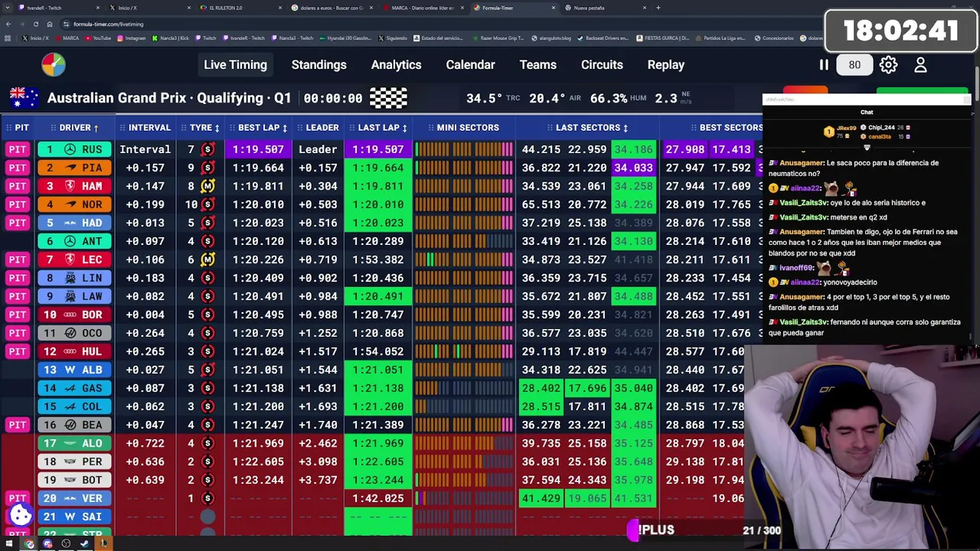Click Leclerc's medium tyre icon
The width and height of the screenshot is (980, 551).
point(207,259)
